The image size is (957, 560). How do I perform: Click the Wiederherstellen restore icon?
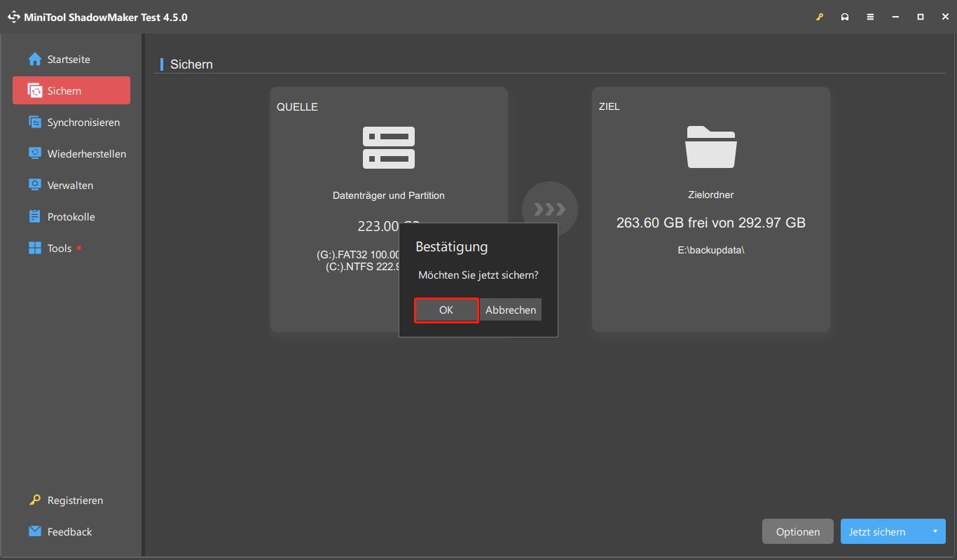[34, 154]
